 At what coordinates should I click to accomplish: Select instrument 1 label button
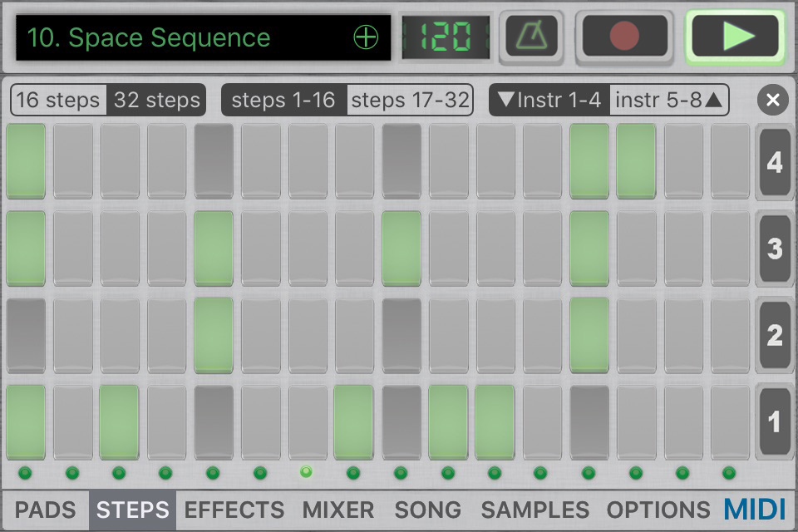pos(774,421)
